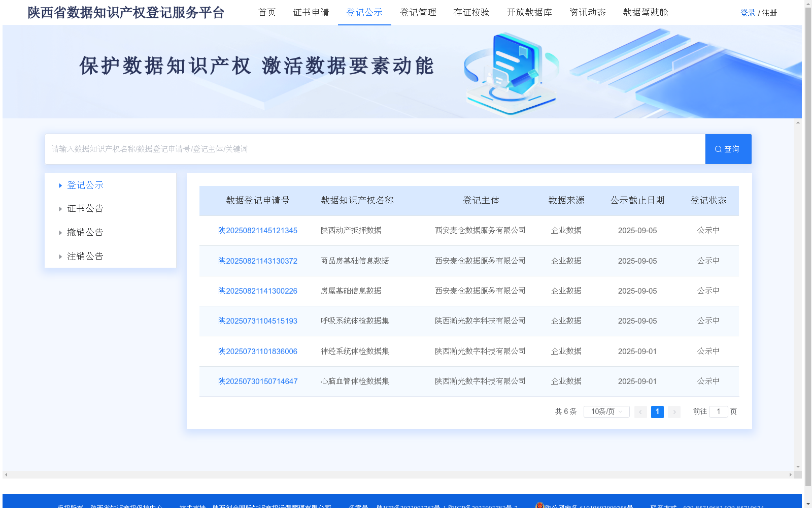This screenshot has width=812, height=508.
Task: Open the 数据驾驶舱 navigation item
Action: pos(644,13)
